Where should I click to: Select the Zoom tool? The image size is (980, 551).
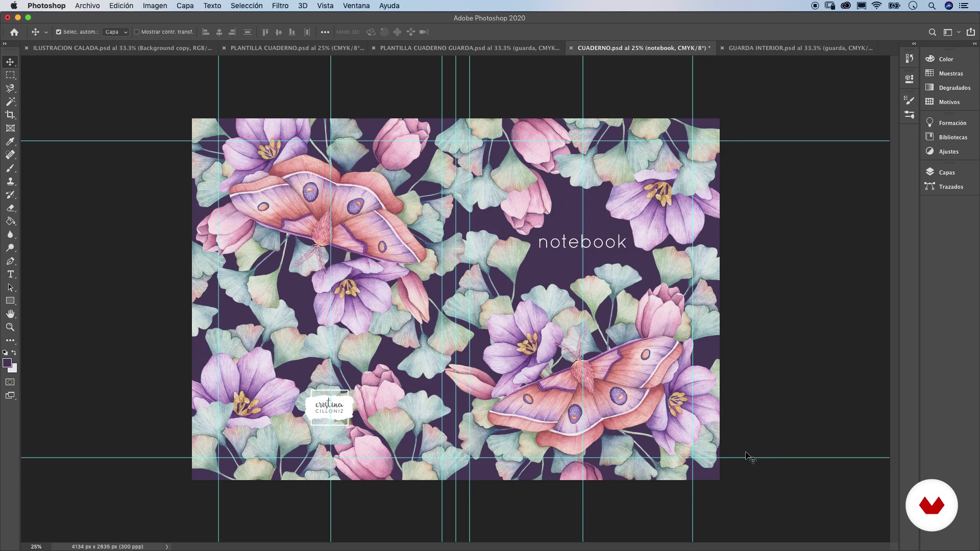10,327
